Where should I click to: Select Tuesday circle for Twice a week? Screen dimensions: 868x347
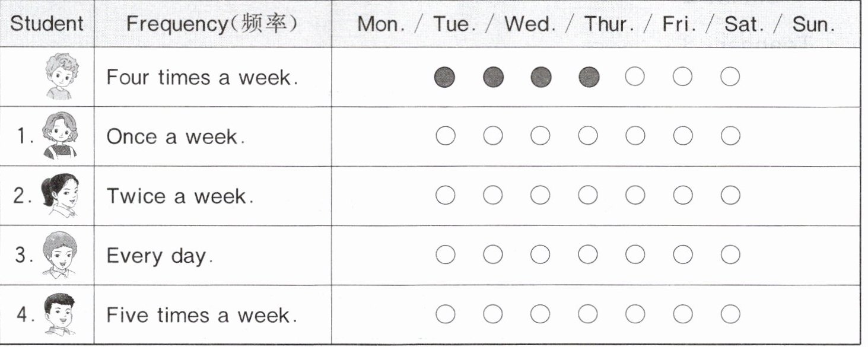492,196
